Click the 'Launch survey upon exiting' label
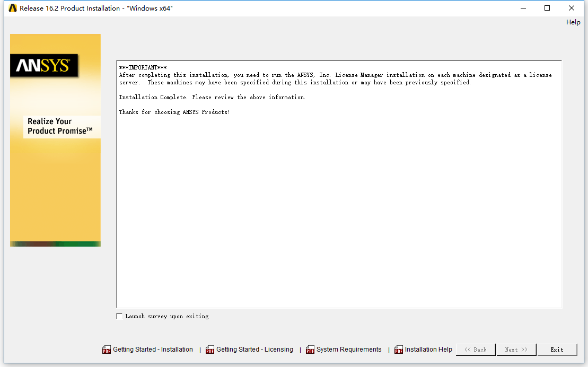 [167, 316]
